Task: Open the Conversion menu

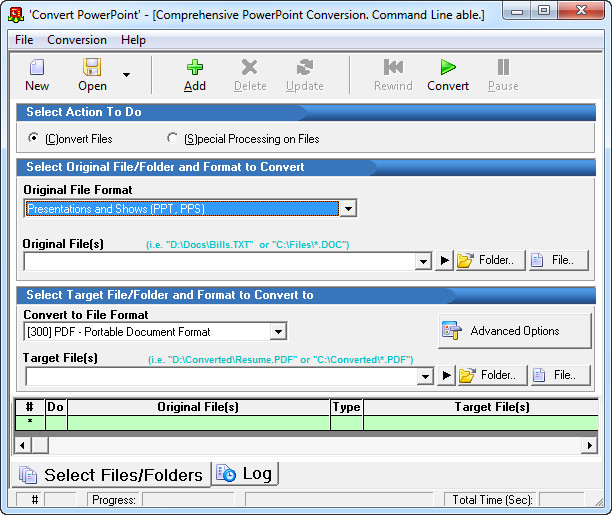Action: pyautogui.click(x=77, y=40)
